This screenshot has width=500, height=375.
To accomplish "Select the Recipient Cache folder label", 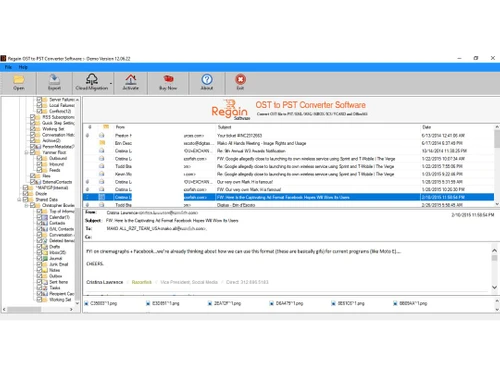I will coord(62,294).
